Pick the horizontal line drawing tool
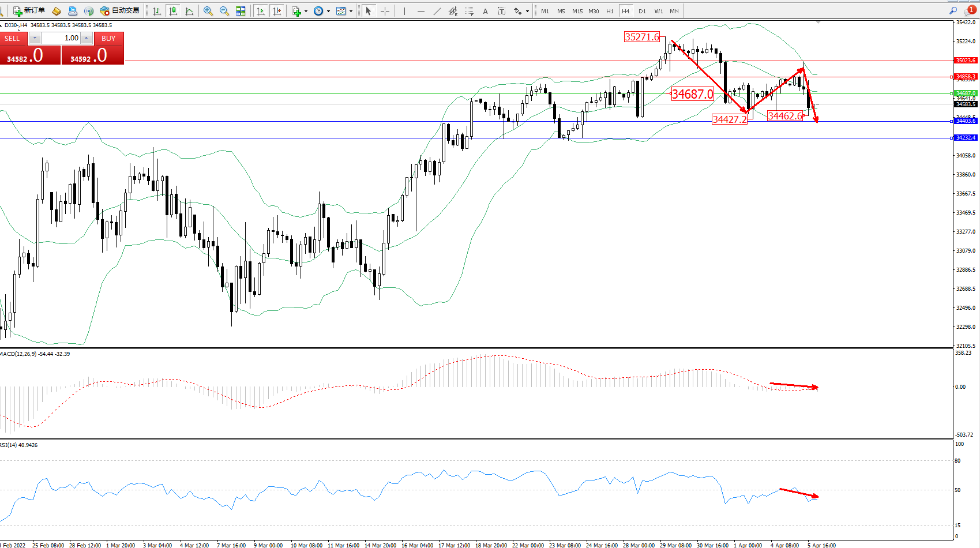 [x=421, y=11]
